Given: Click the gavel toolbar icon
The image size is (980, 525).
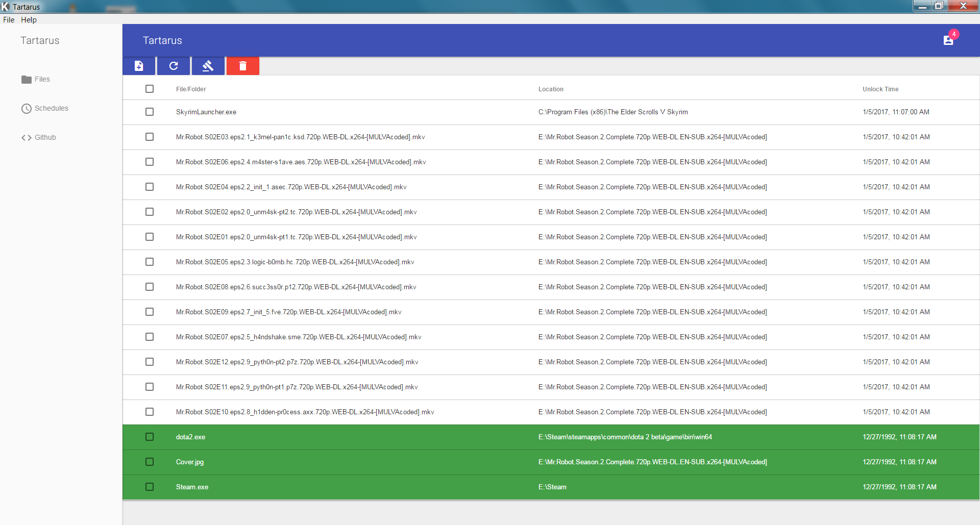Looking at the screenshot, I should tap(208, 66).
